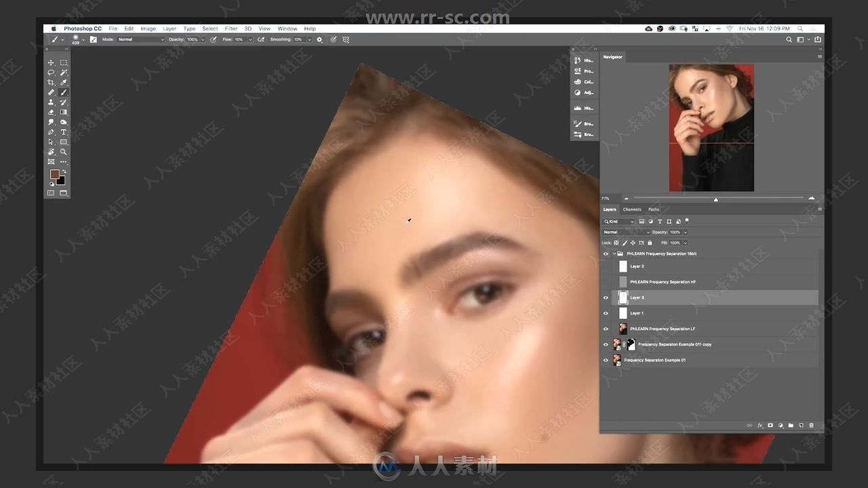The image size is (868, 488).
Task: Show hidden PHLEARN Frequency Separation HF layer
Action: pyautogui.click(x=606, y=282)
